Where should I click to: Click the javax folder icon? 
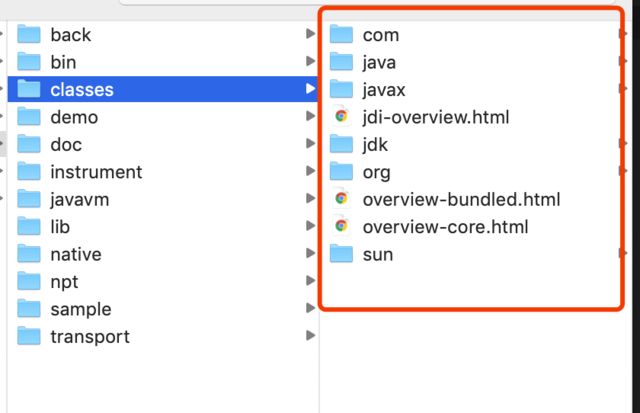click(x=342, y=90)
